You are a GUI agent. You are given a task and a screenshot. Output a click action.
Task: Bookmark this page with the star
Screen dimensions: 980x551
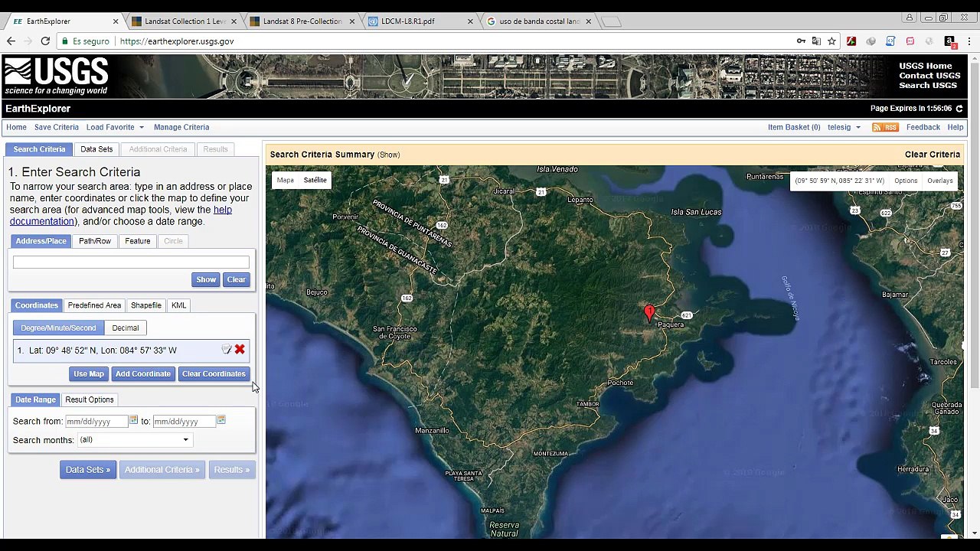pyautogui.click(x=831, y=41)
